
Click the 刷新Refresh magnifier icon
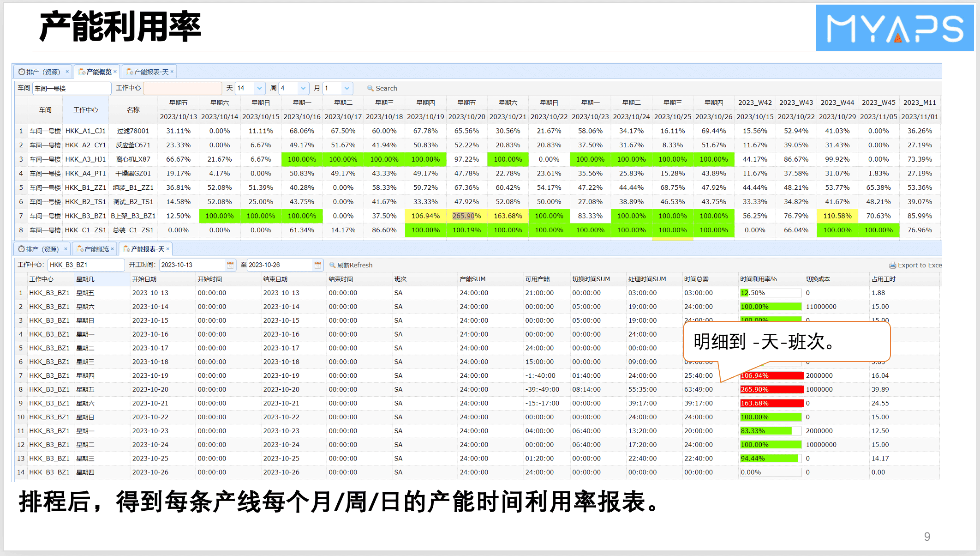(332, 265)
